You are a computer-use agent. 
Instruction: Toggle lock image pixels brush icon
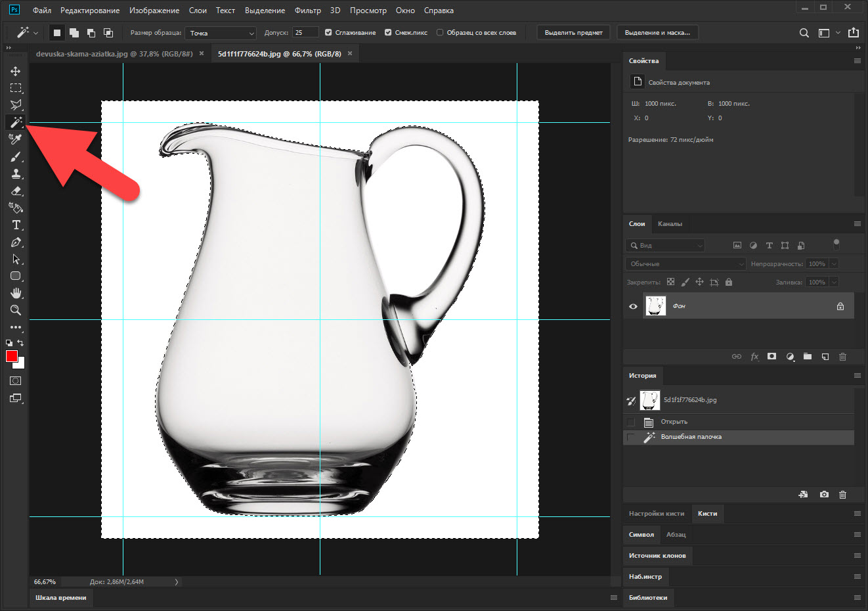[x=685, y=282]
